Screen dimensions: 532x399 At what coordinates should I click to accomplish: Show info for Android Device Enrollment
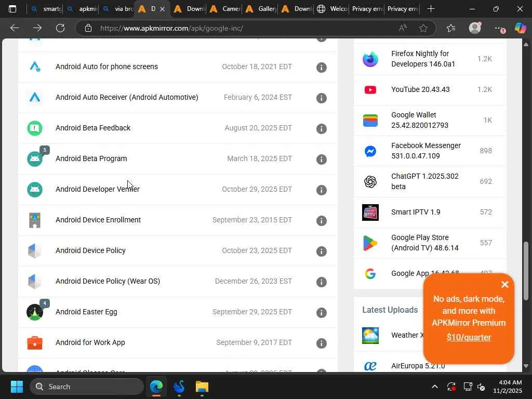click(321, 220)
